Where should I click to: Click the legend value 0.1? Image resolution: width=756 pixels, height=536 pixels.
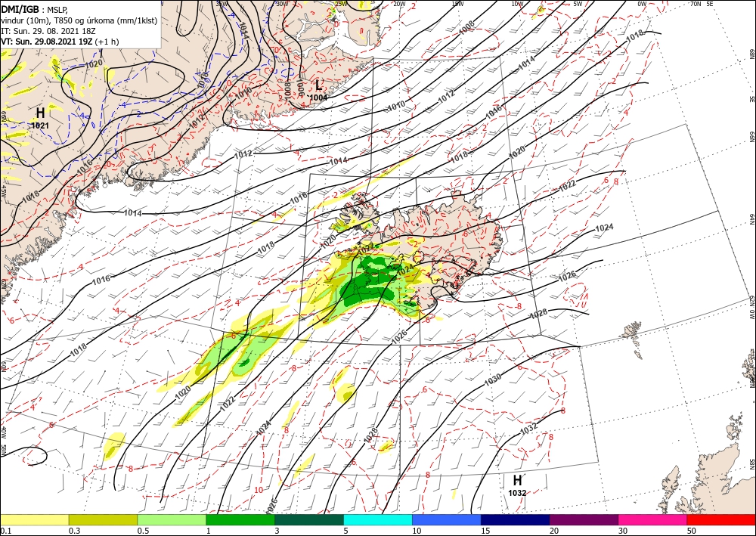(5, 531)
